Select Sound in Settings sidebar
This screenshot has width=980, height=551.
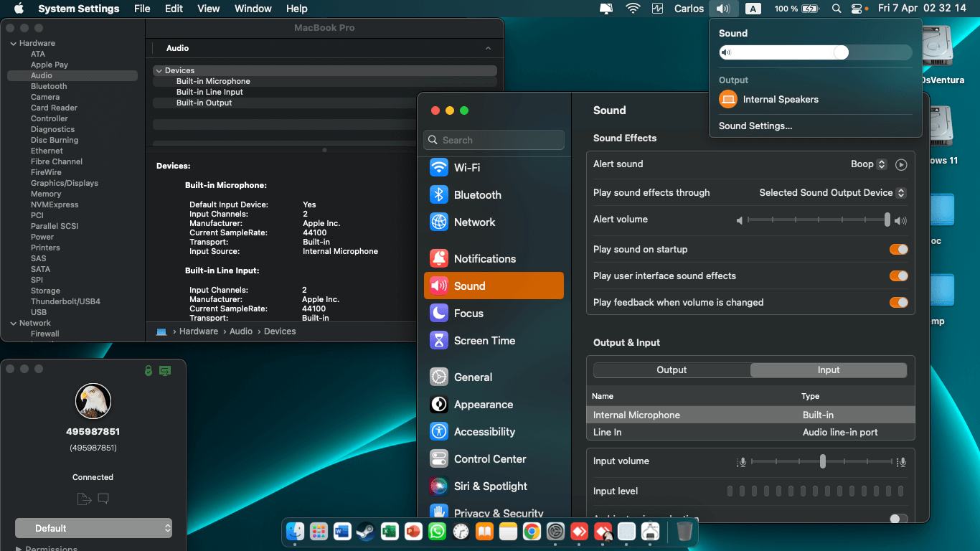[494, 286]
